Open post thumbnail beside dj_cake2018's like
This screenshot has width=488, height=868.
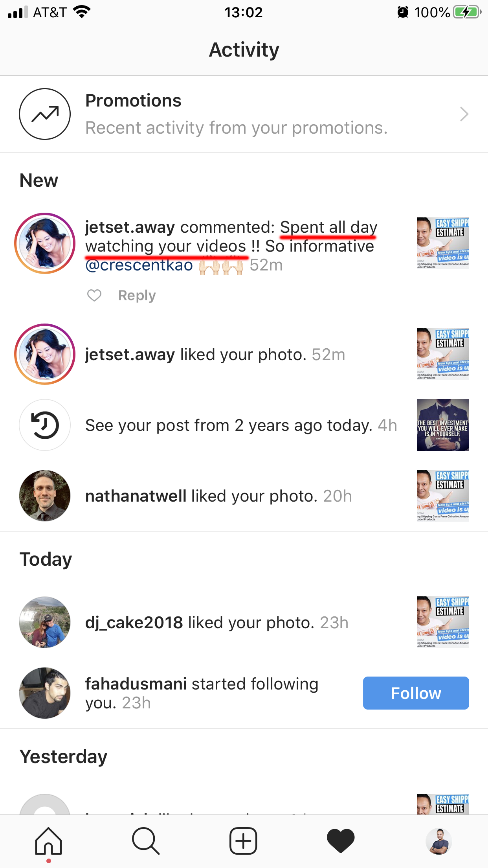[x=443, y=622]
